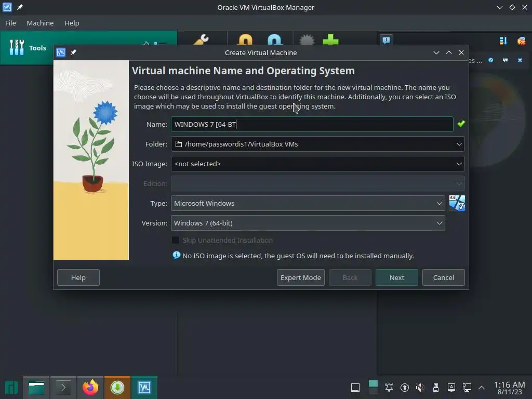Click the show desktop tray icon
The width and height of the screenshot is (532, 399).
point(355,388)
